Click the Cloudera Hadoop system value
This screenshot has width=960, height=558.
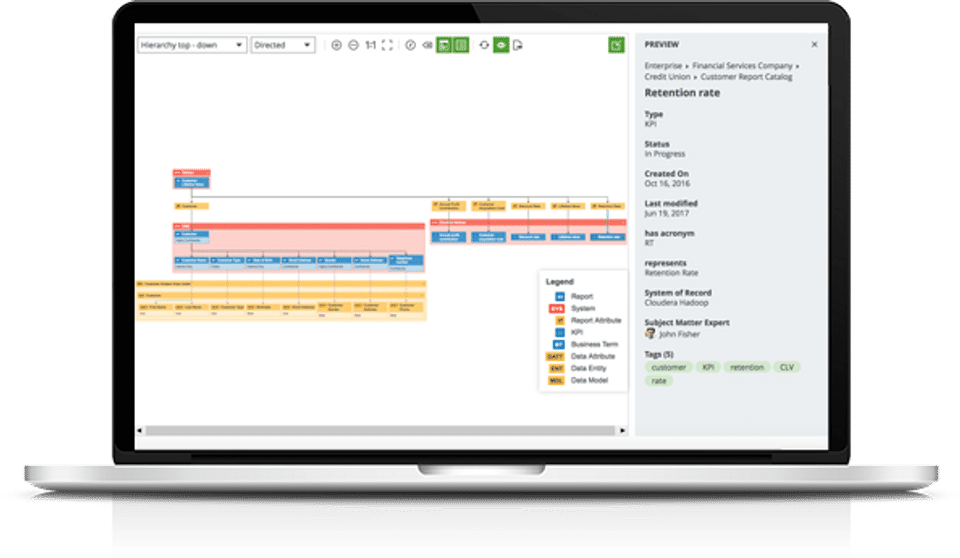point(676,303)
